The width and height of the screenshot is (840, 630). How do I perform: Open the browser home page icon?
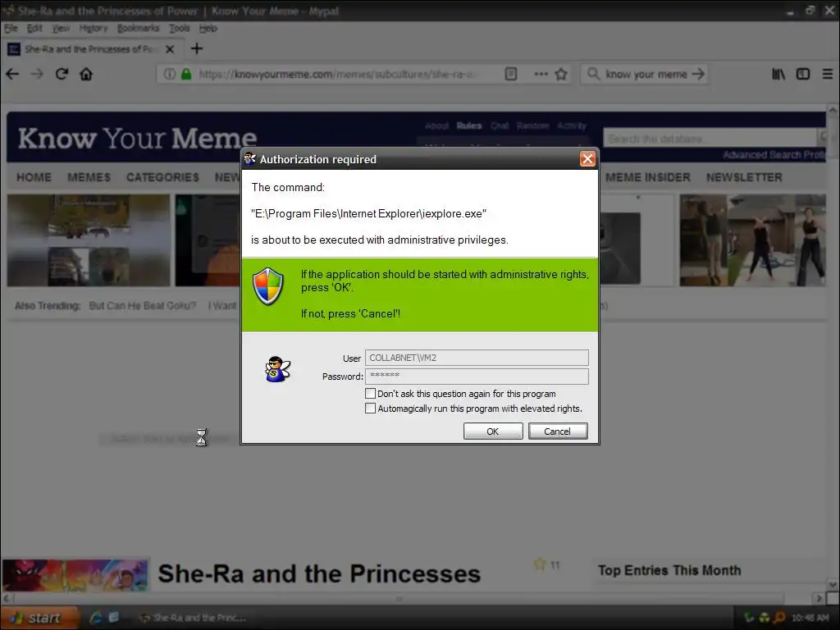[86, 74]
